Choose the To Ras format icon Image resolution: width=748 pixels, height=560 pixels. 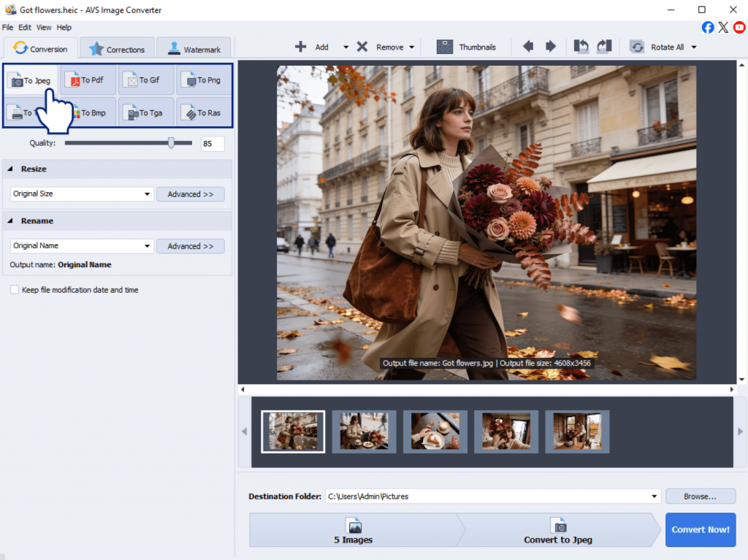coord(204,112)
